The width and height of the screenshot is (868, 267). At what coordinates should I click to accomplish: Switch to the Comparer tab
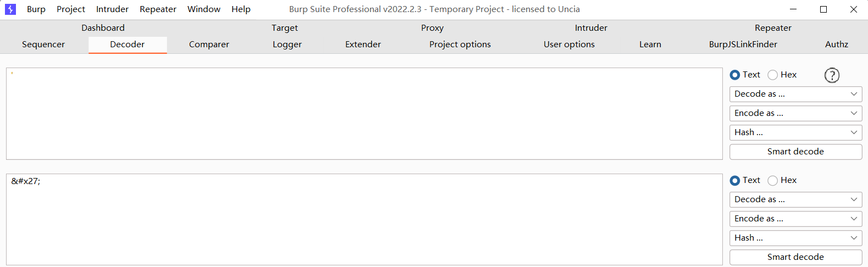point(209,44)
